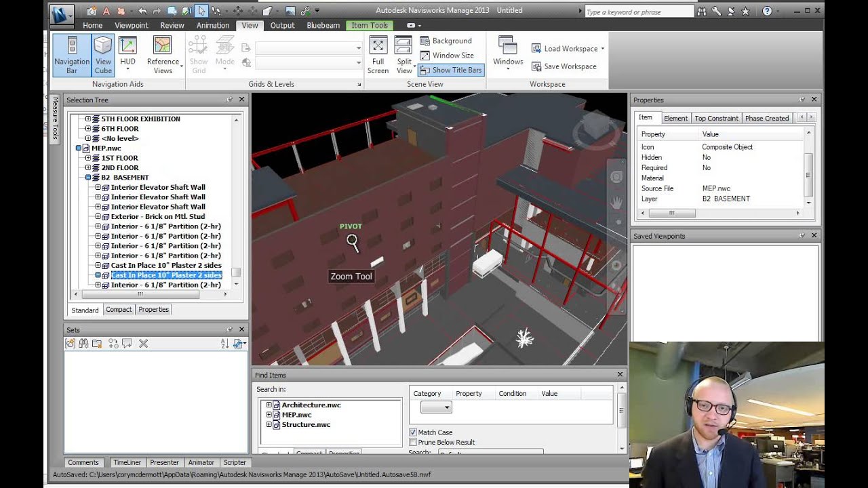
Task: Expand Structure.nwc in Find Items
Action: coord(269,424)
